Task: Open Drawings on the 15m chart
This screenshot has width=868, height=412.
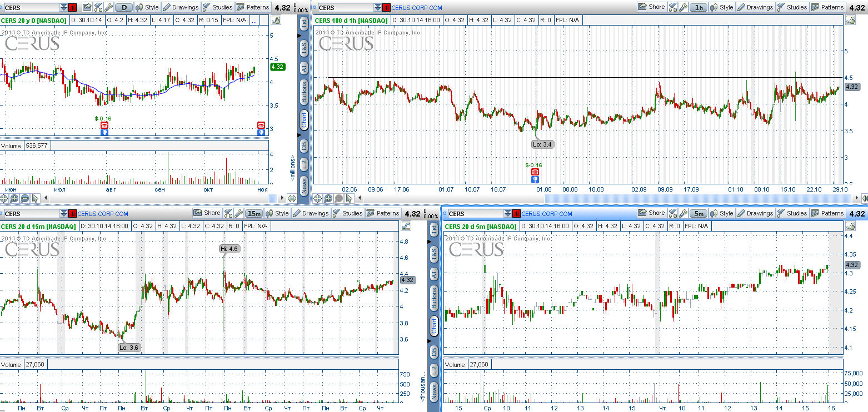Action: 311,213
